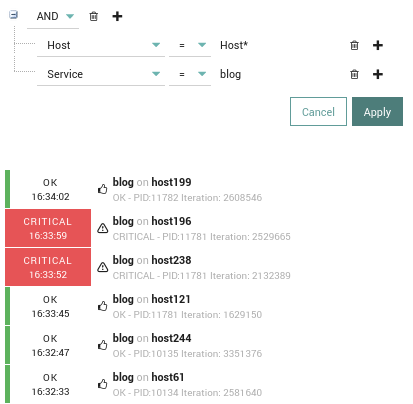Cancel the filter changes
This screenshot has height=404, width=413.
(318, 112)
